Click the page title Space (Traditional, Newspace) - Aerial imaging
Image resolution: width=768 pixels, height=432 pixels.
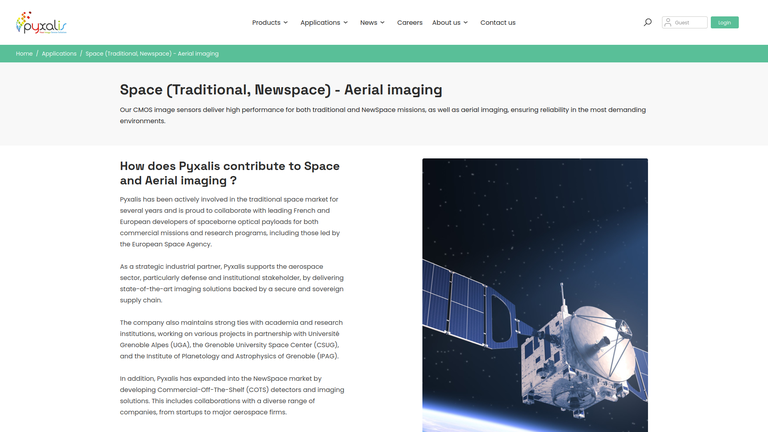click(x=281, y=90)
